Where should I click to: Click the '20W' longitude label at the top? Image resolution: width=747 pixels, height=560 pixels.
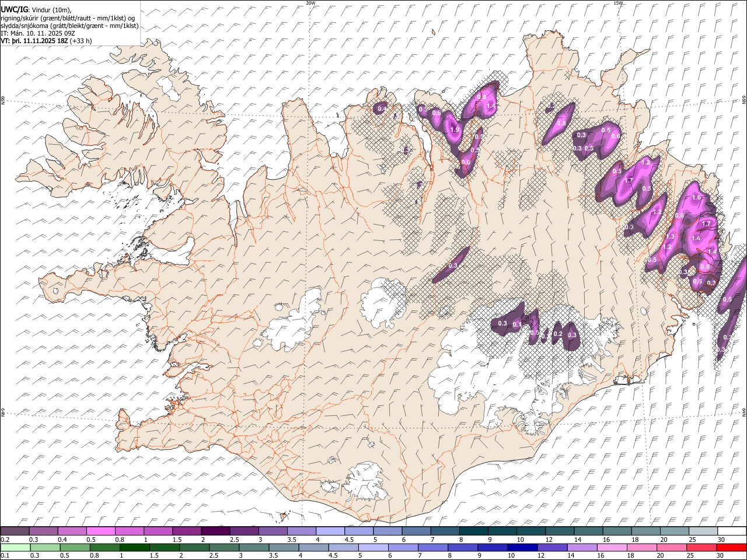tap(310, 3)
